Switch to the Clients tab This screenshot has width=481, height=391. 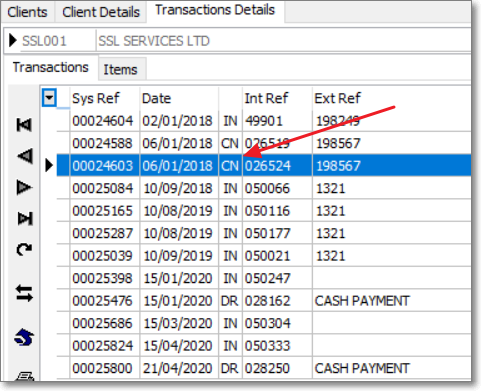click(27, 12)
